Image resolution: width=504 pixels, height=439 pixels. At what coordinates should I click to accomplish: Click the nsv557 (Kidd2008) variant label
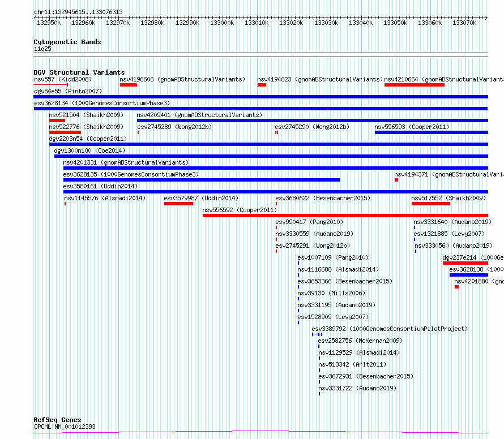click(x=63, y=79)
